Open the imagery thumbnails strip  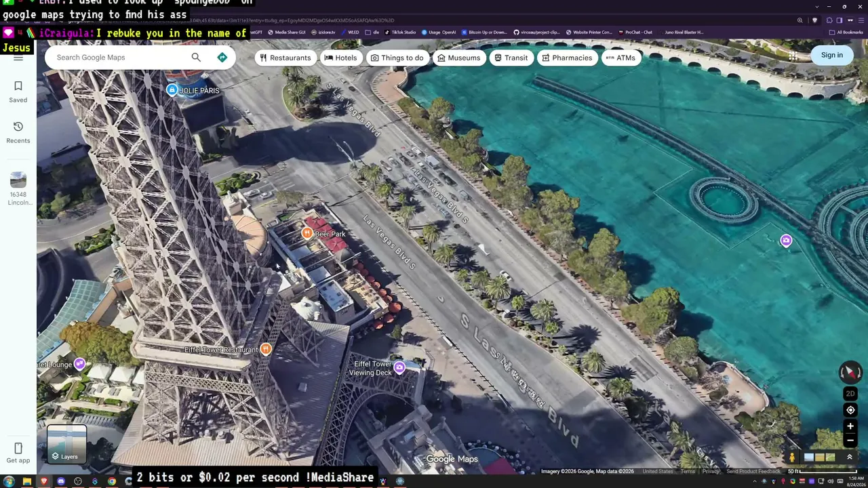pyautogui.click(x=820, y=457)
